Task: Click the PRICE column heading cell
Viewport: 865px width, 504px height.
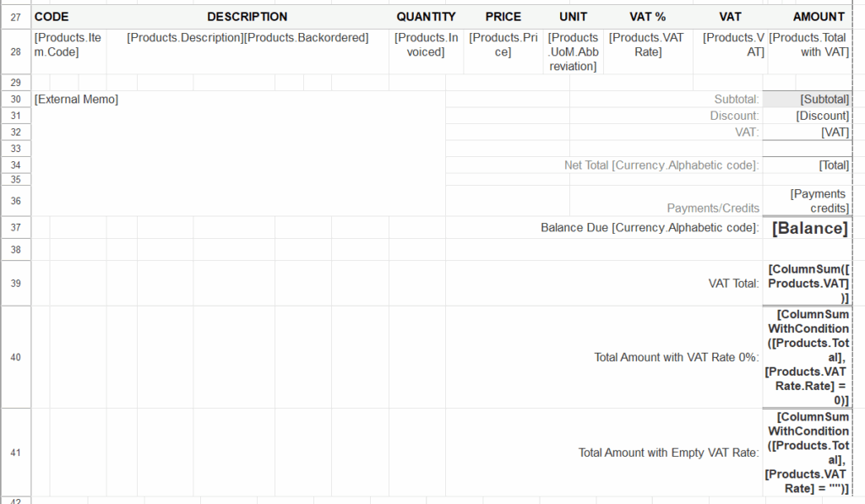Action: 503,17
